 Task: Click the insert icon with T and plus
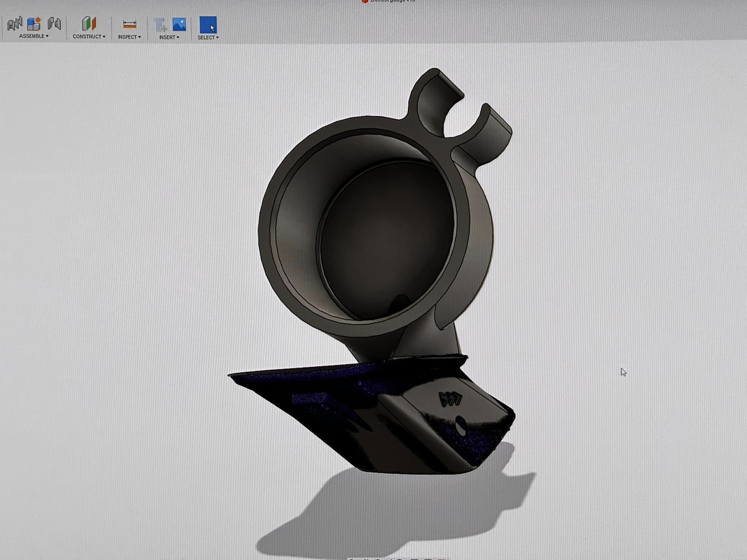coord(160,25)
